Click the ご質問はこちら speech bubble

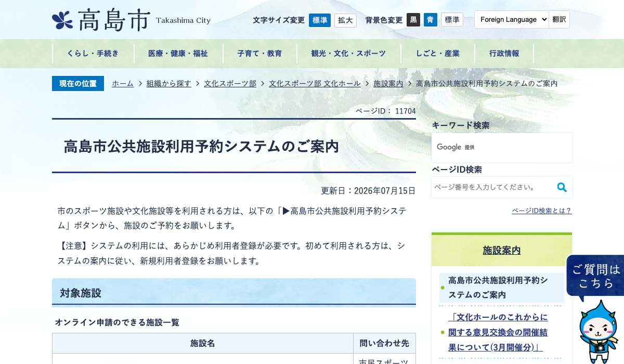click(595, 276)
